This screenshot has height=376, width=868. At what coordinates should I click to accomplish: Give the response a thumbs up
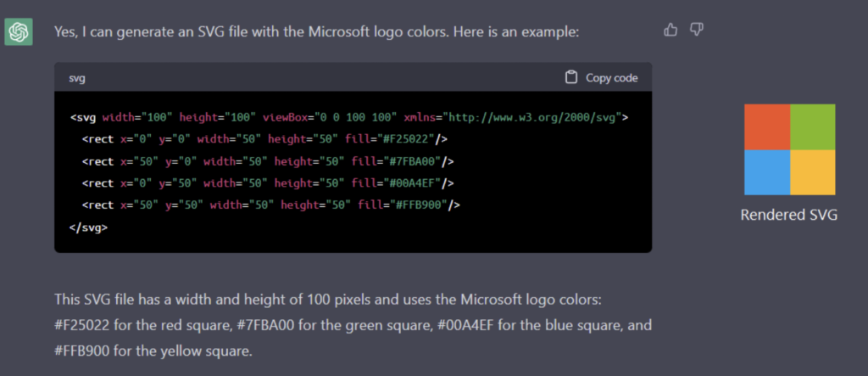(x=670, y=30)
